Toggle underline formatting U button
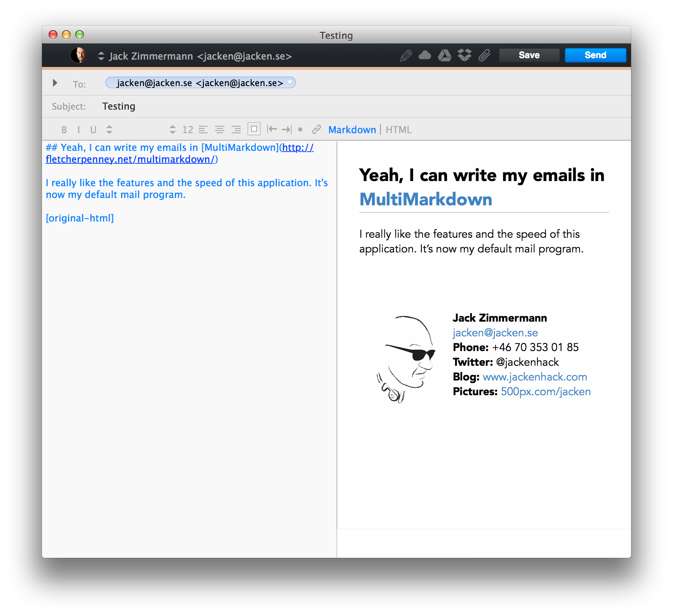673x616 pixels. pos(93,130)
